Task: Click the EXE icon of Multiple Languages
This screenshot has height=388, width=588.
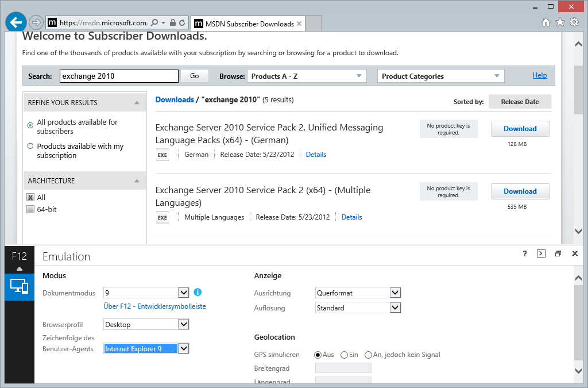Action: [163, 217]
